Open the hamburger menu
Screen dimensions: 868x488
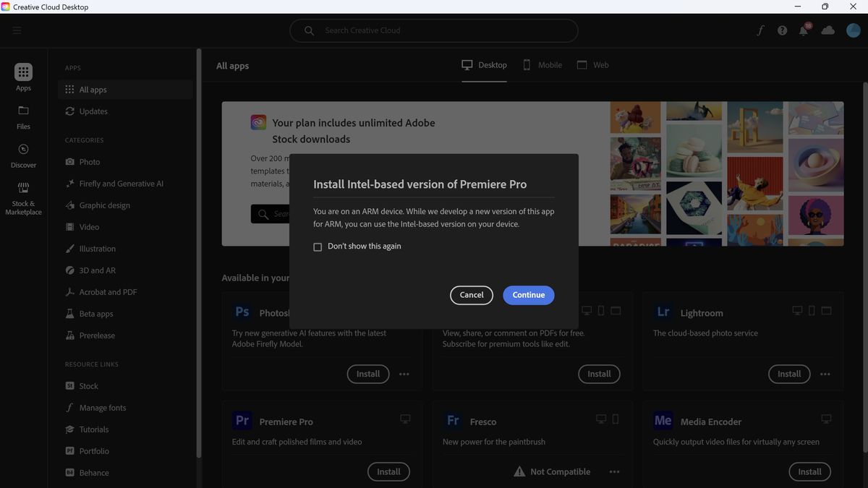click(x=17, y=30)
